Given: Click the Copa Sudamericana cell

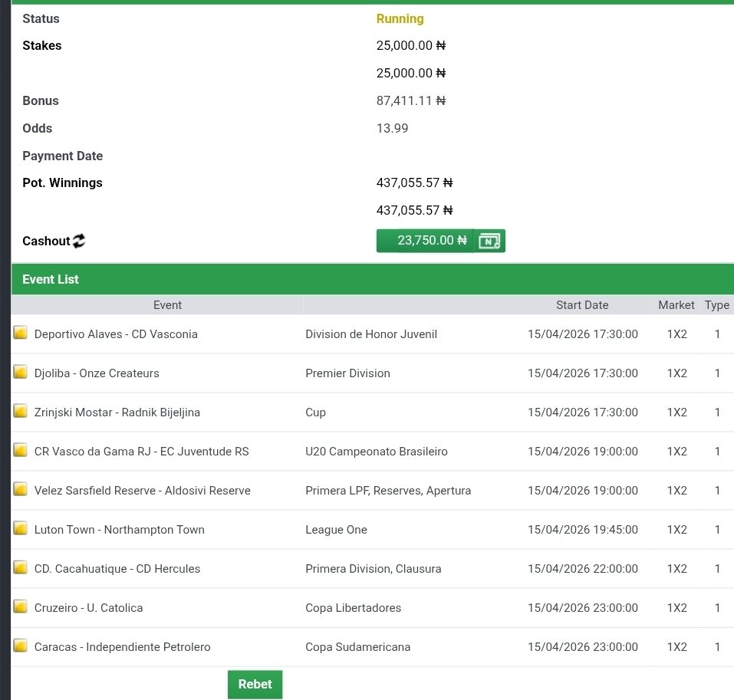Looking at the screenshot, I should [x=357, y=646].
